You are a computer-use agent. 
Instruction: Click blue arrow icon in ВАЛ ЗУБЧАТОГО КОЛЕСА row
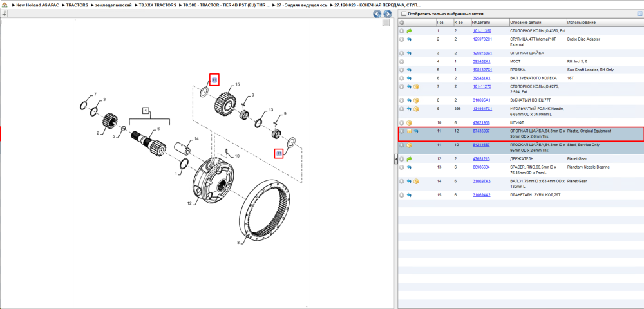409,78
